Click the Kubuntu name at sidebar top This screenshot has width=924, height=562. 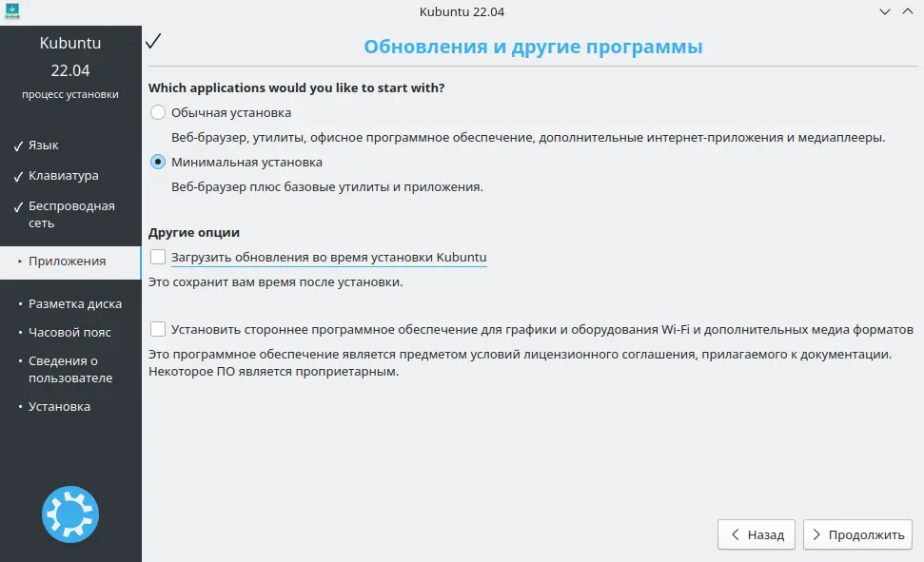70,43
